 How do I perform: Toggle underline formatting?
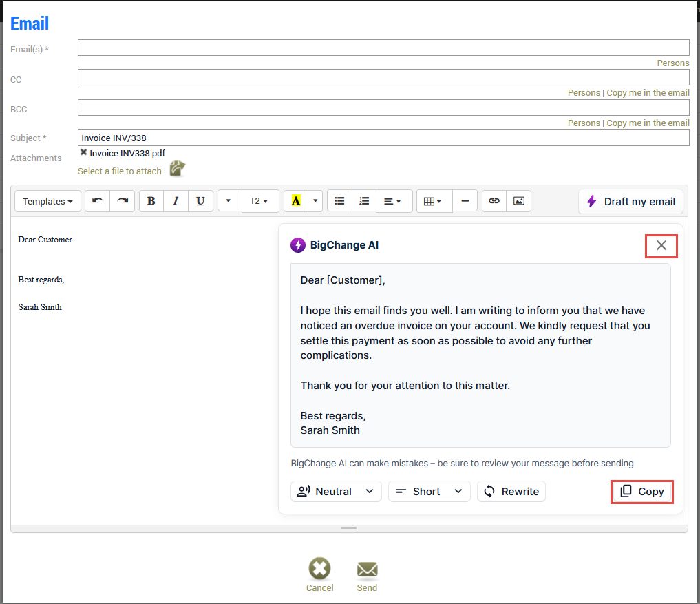point(200,201)
